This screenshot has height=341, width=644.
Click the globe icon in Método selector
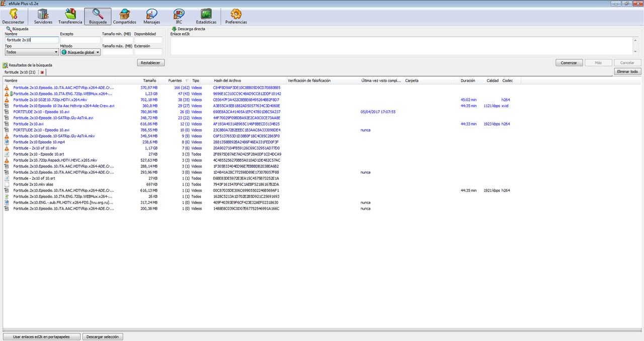click(x=64, y=52)
